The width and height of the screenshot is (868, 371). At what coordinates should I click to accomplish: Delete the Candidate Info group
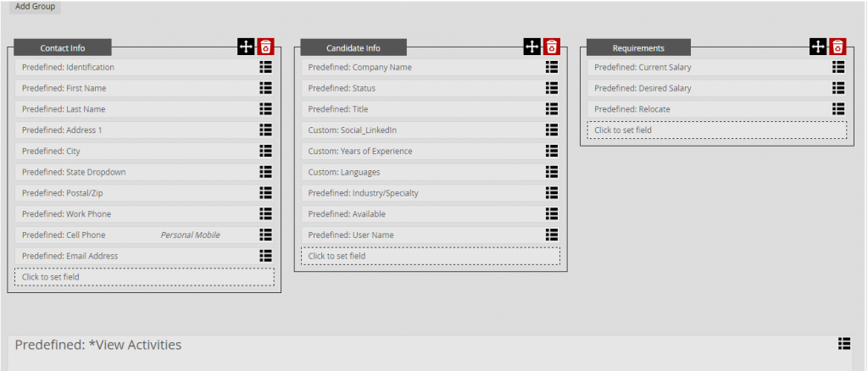point(552,47)
